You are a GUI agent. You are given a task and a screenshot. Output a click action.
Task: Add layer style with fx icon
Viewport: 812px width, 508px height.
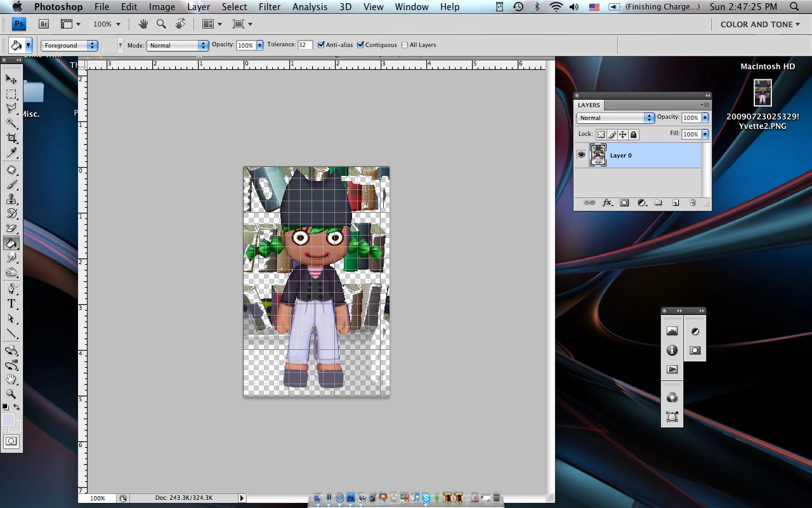coord(607,203)
